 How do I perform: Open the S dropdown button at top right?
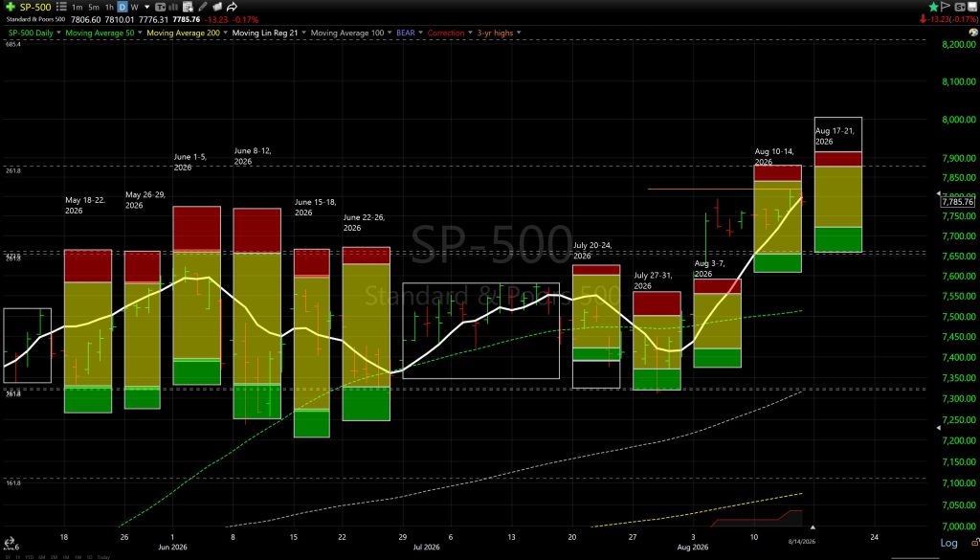960,7
